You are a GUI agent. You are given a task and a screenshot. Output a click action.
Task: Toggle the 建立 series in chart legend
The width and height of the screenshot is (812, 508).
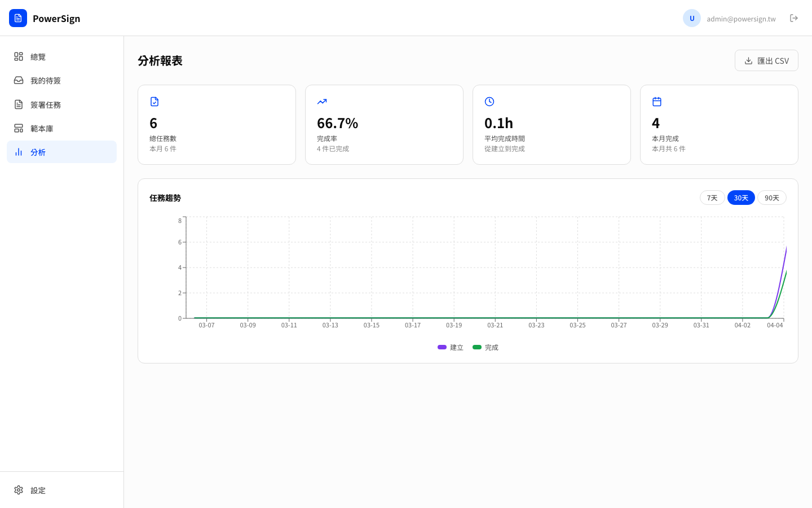[450, 347]
